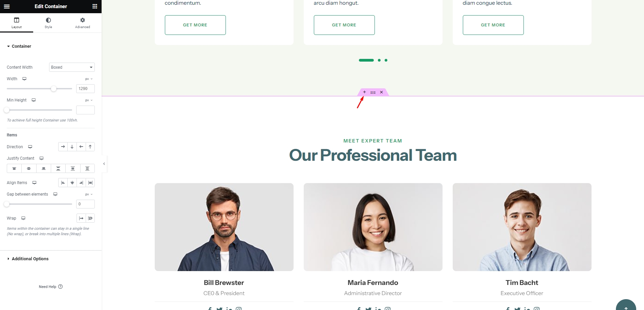The height and width of the screenshot is (310, 644).
Task: Switch to the Style tab
Action: click(48, 23)
